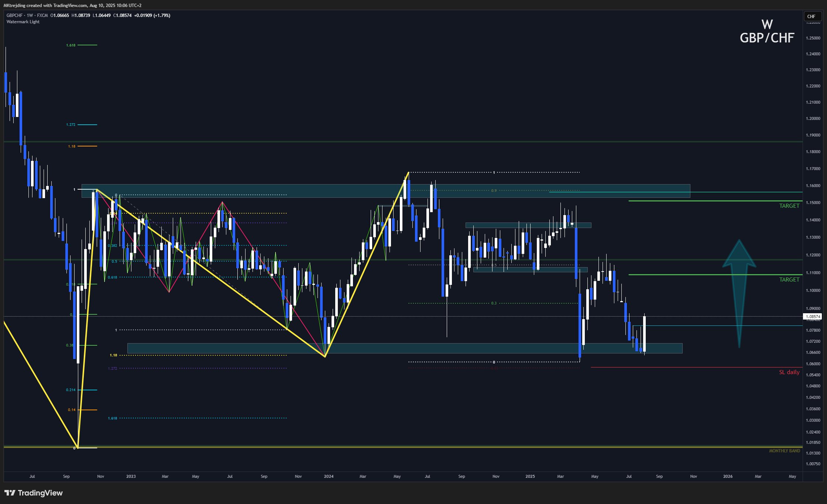Click the yellow 1.18 Fibonacci label
The image size is (827, 504).
click(113, 355)
